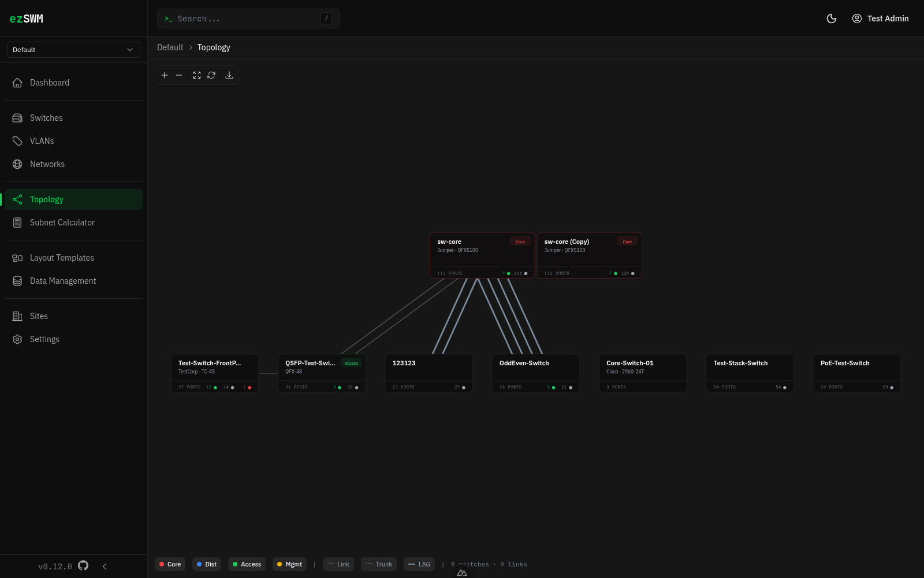Click the v0.12.0 version text
Screen dimensions: 924x578
[55, 566]
